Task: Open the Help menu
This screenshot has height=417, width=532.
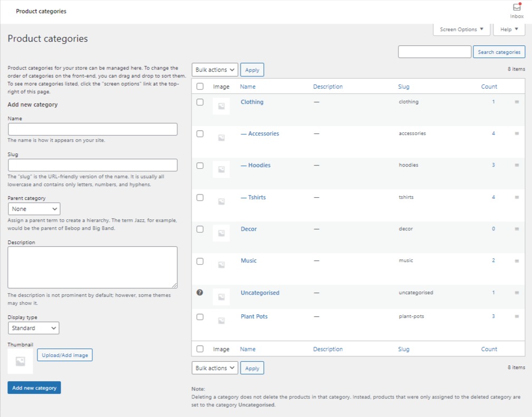Action: click(508, 29)
